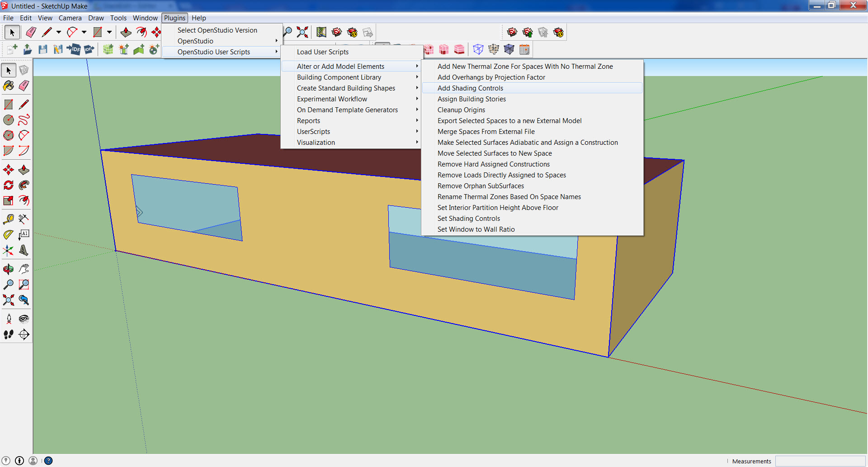
Task: Click the help question mark in status bar
Action: pos(48,461)
